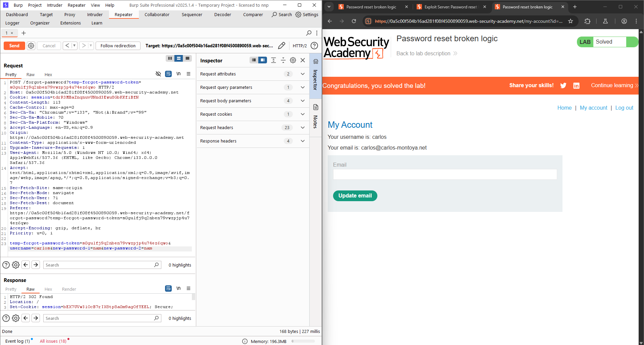
Task: Open Repeater send settings gear icon
Action: (x=31, y=46)
